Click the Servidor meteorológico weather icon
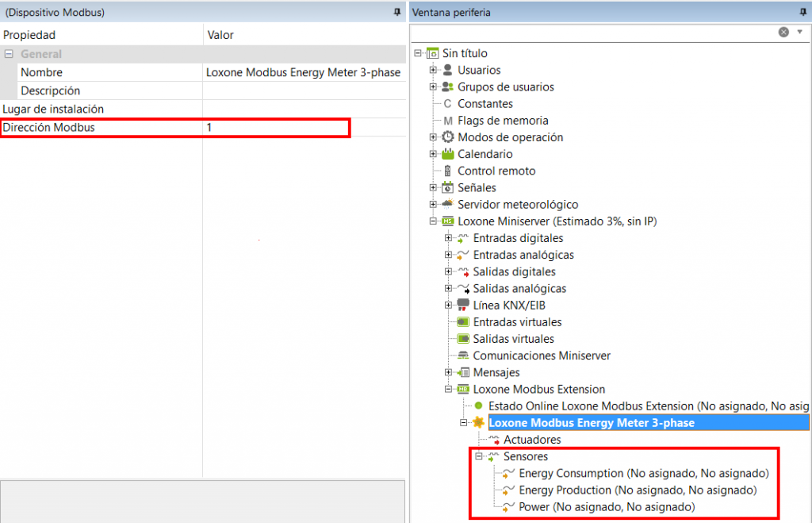The height and width of the screenshot is (523, 812). [x=447, y=204]
